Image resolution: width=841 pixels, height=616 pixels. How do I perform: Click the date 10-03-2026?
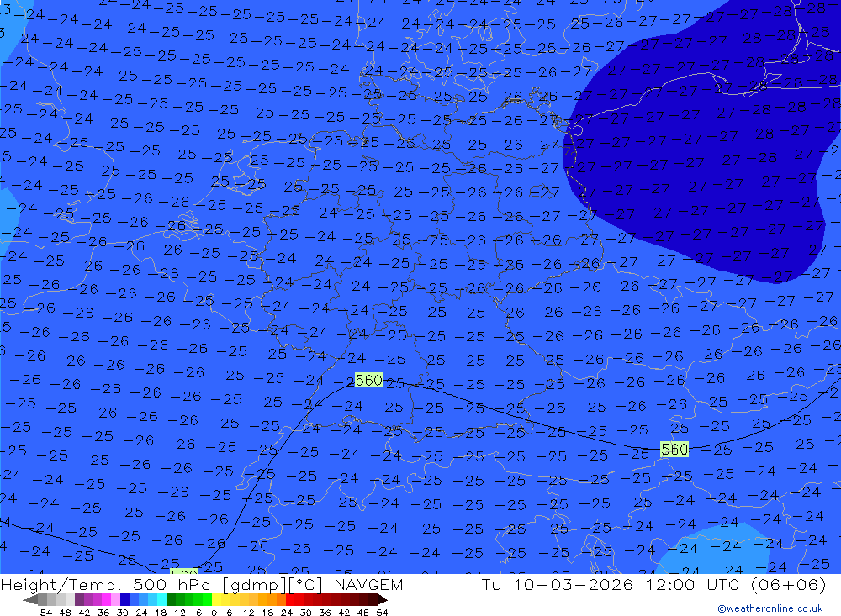coord(574,584)
